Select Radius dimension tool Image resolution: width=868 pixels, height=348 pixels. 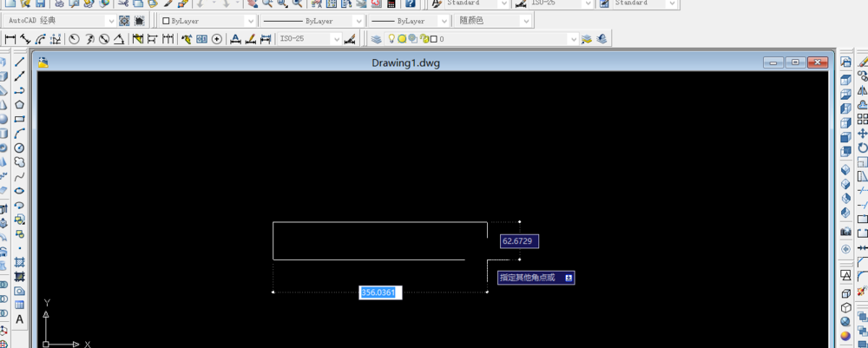74,39
